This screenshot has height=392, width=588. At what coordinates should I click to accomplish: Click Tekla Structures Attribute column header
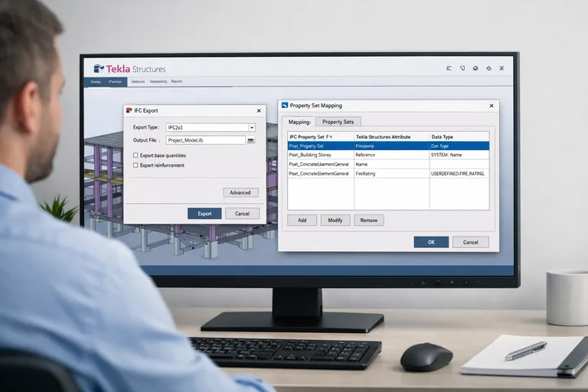click(391, 137)
